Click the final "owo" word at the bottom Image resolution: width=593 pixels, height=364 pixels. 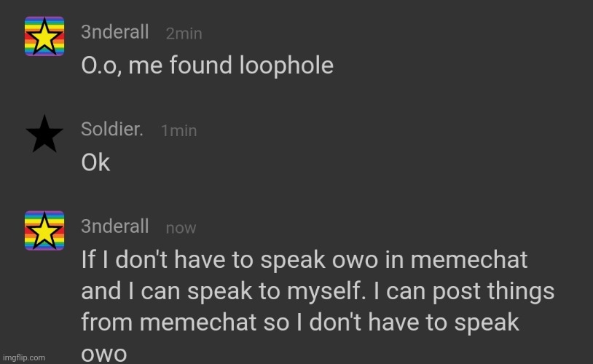(103, 355)
